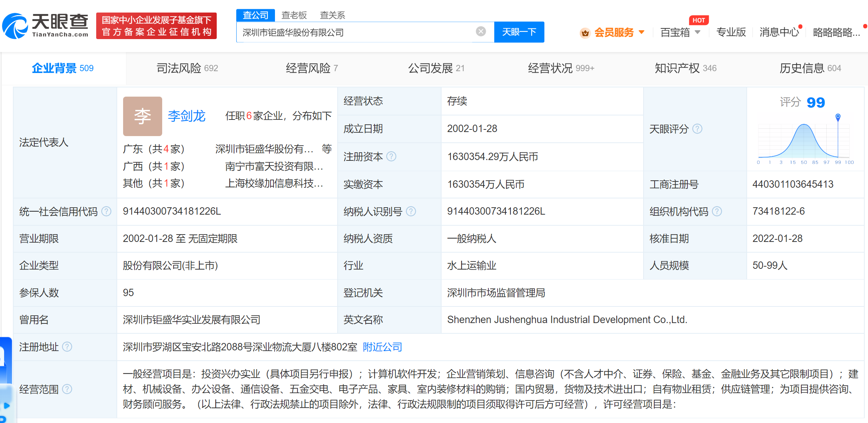Screen dimensions: 868x423
Task: Expand the 会员服务 dropdown
Action: click(x=642, y=32)
